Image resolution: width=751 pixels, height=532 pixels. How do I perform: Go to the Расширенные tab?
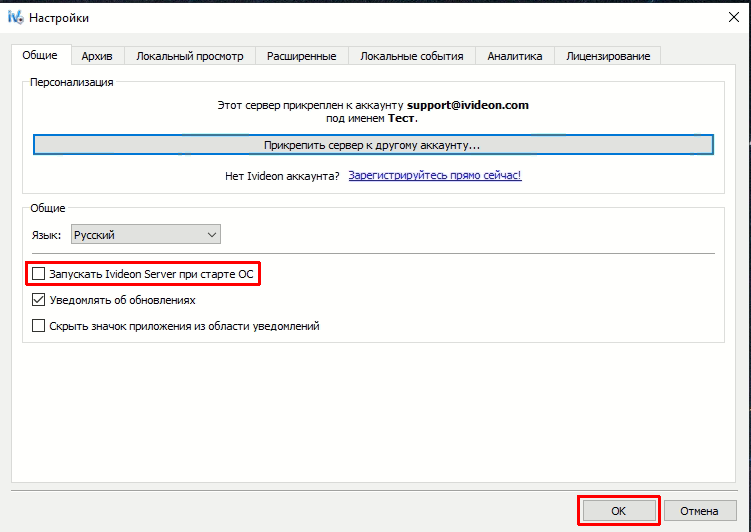click(x=302, y=56)
